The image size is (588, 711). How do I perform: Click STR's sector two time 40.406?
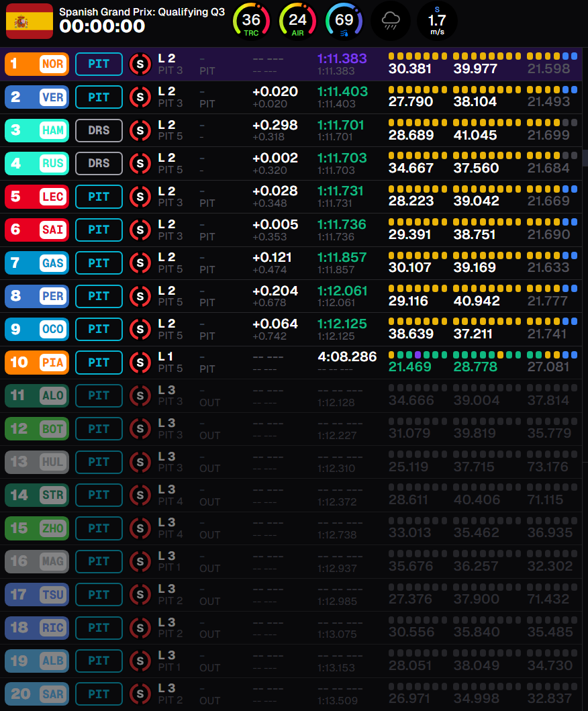point(477,500)
